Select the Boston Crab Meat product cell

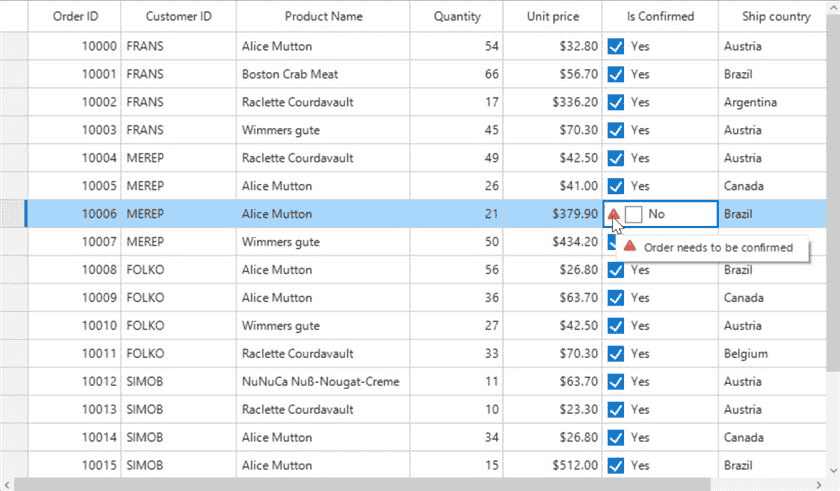pyautogui.click(x=323, y=74)
